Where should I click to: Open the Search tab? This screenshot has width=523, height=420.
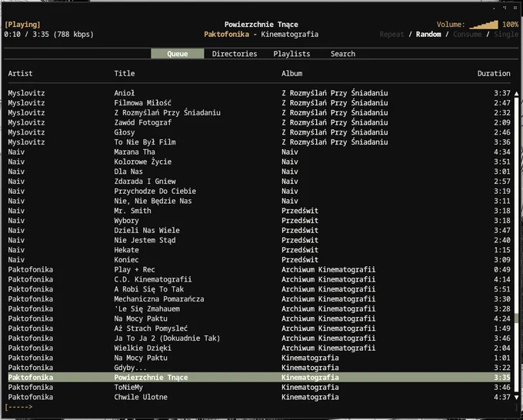pos(343,54)
